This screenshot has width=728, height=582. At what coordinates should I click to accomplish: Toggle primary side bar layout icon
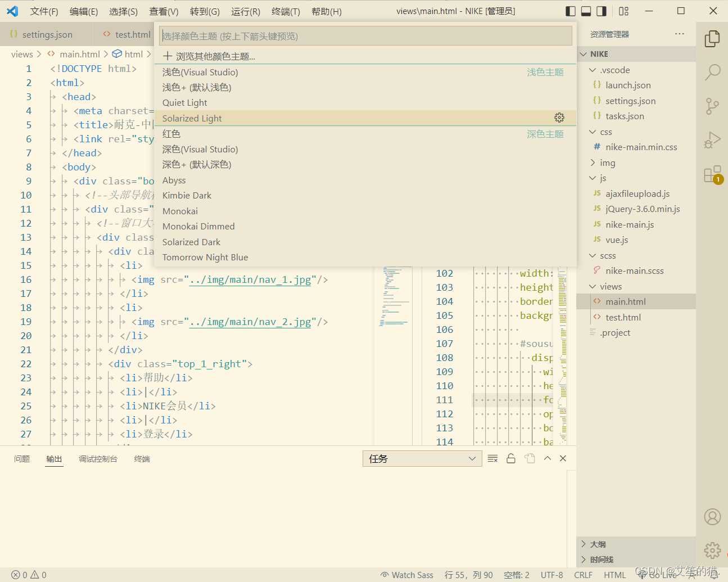tap(571, 11)
